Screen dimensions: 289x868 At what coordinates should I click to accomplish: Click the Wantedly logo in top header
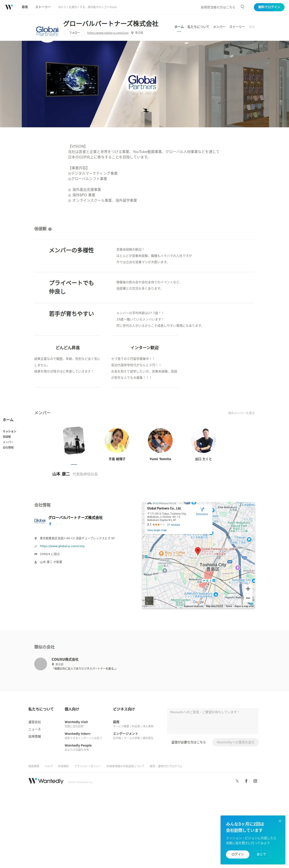pos(9,7)
